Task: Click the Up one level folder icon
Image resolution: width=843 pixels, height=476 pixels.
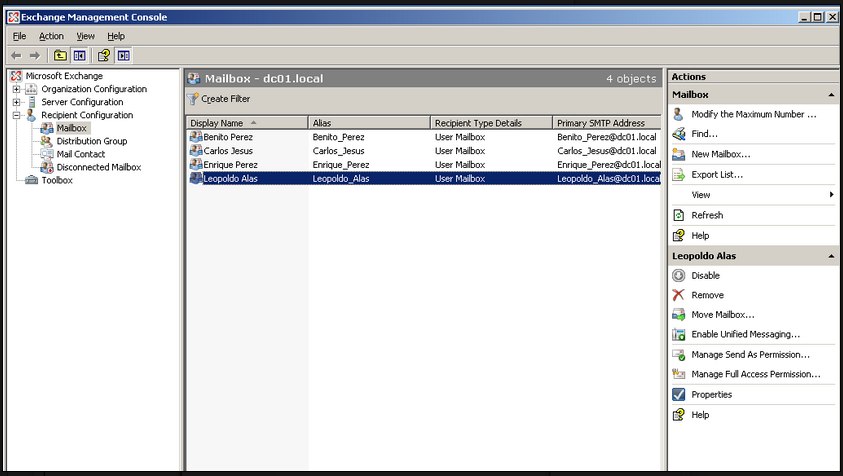Action: pyautogui.click(x=60, y=55)
